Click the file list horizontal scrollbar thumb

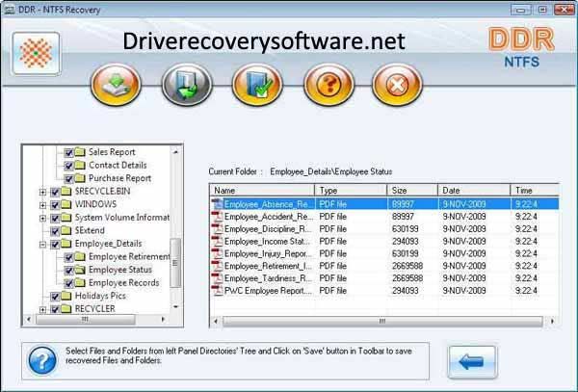point(382,321)
